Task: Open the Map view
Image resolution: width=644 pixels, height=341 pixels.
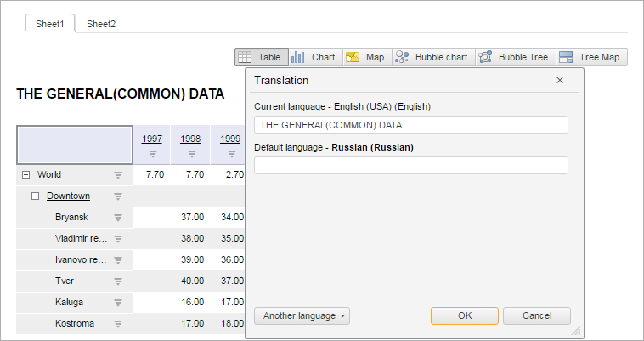Action: pyautogui.click(x=366, y=58)
